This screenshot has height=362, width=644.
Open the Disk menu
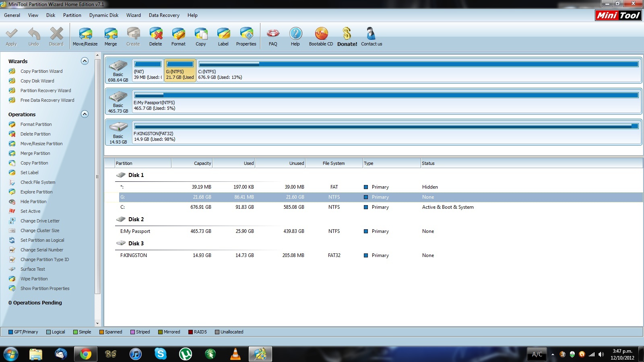pyautogui.click(x=51, y=15)
